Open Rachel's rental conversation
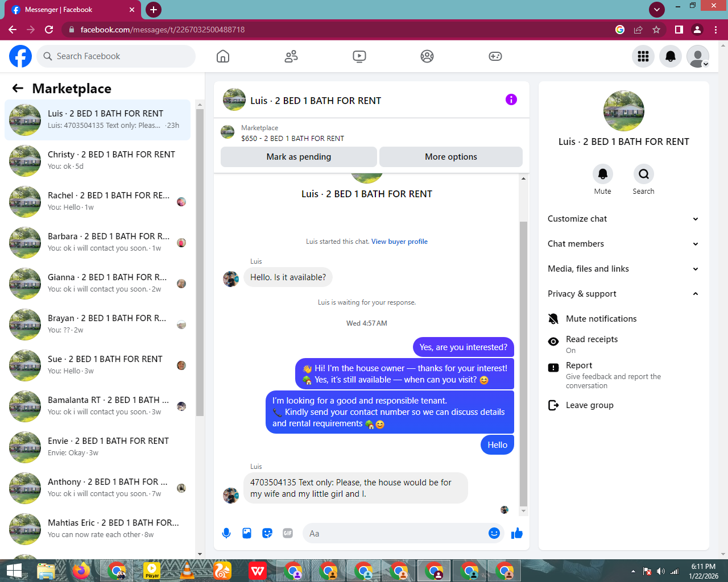728x582 pixels. 98,202
